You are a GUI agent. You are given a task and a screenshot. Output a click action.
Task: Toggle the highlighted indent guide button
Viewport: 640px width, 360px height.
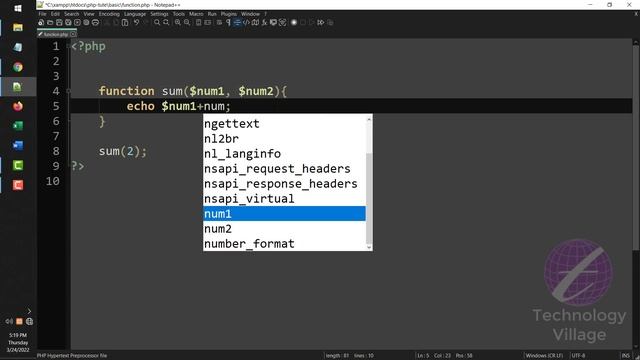[x=237, y=22]
